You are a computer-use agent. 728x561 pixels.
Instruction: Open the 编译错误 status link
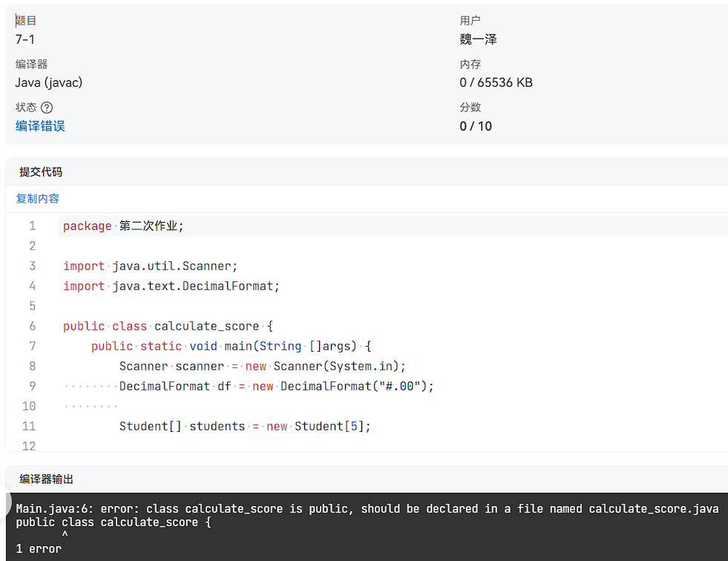pos(40,126)
